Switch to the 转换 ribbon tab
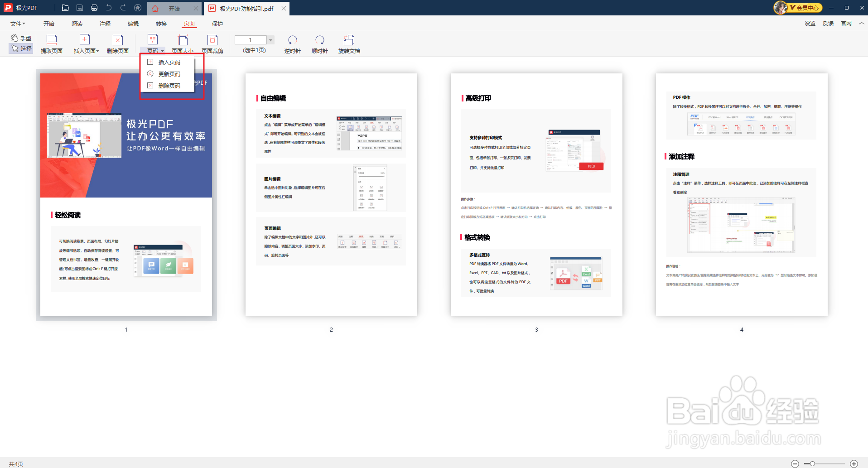 click(x=161, y=24)
